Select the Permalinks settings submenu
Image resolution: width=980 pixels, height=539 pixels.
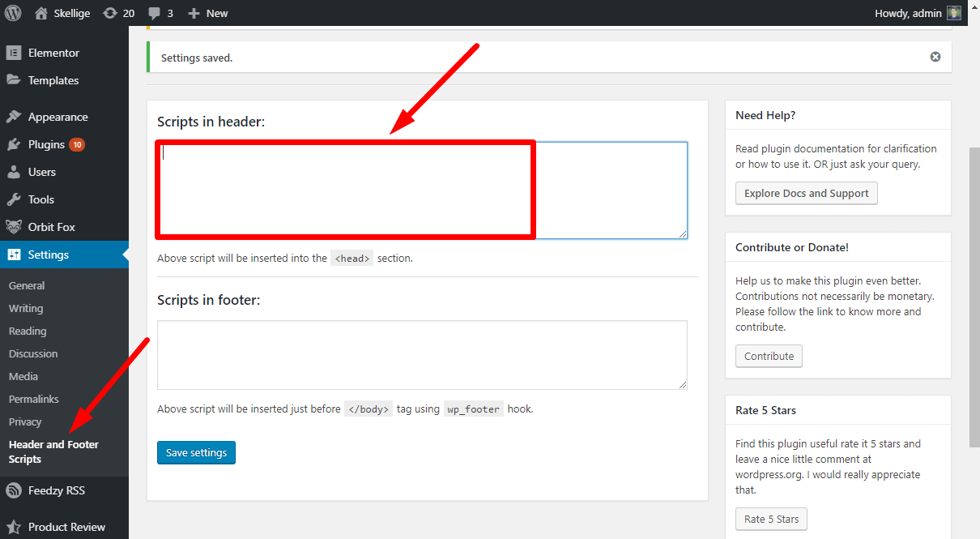33,399
